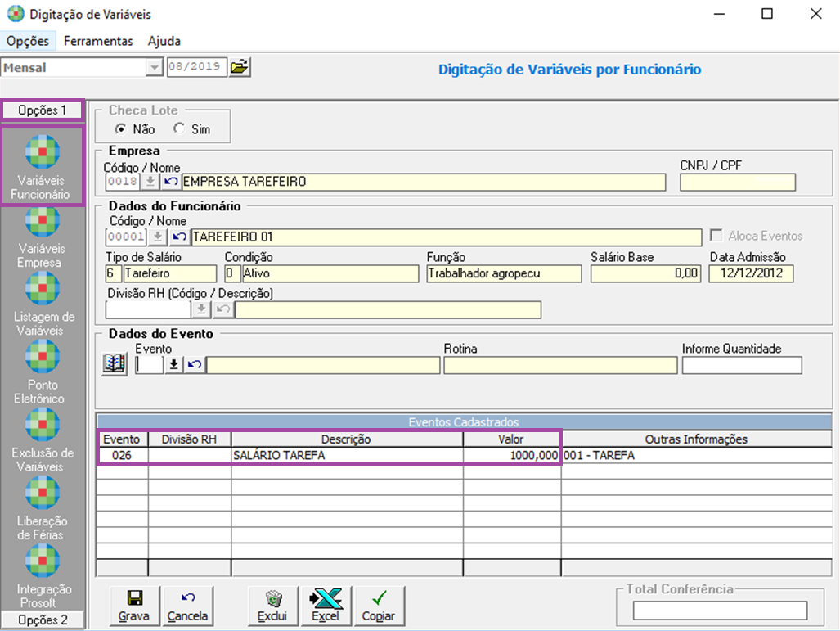Image resolution: width=840 pixels, height=631 pixels.
Task: Click the undo arrow next to Funcionário code
Action: coord(179,237)
